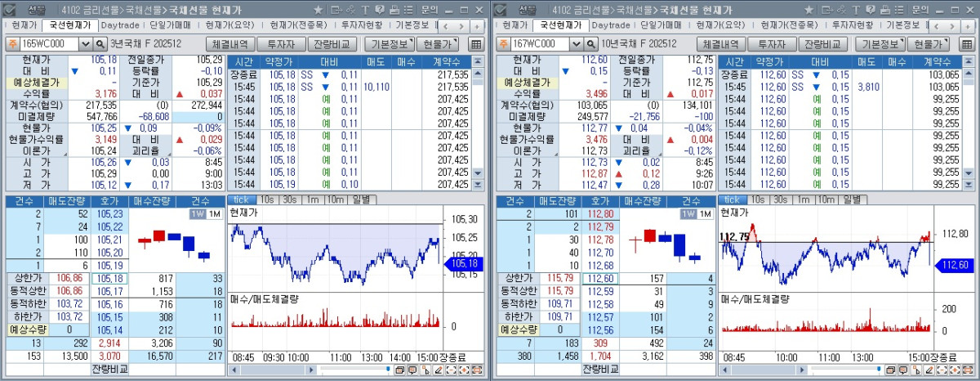Click link chain icon in left window title
The image size is (980, 381).
click(350, 10)
